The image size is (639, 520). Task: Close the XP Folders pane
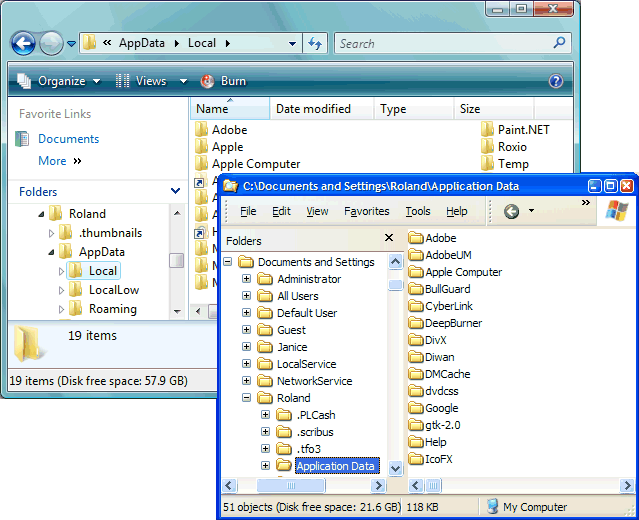(389, 239)
